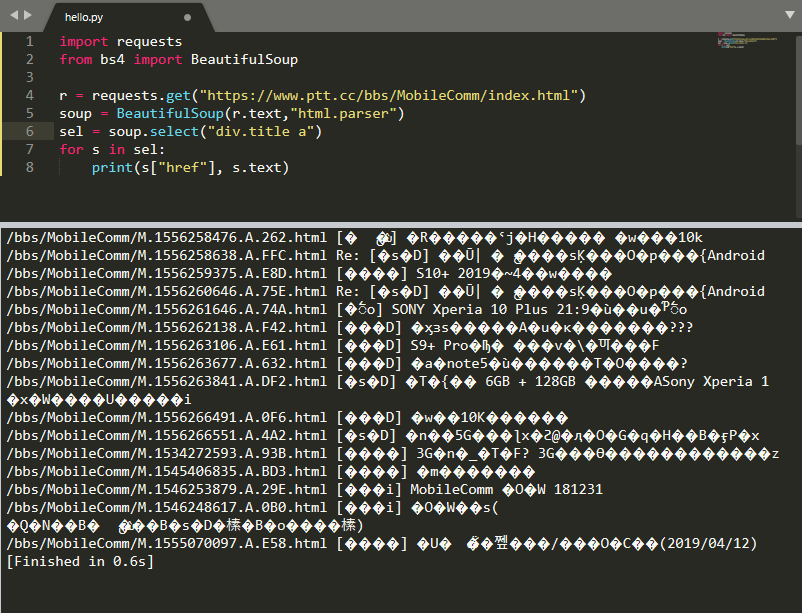This screenshot has height=613, width=802.
Task: Click the "div.title a" selector string
Action: [x=261, y=132]
